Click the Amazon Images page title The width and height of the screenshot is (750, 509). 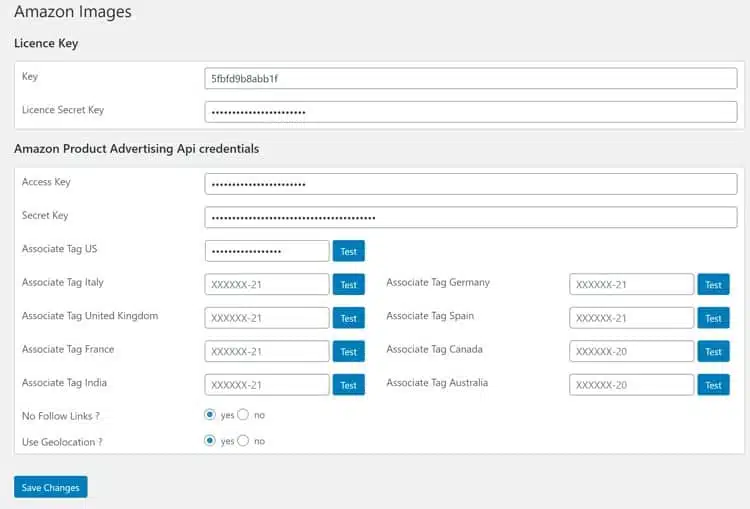(73, 11)
